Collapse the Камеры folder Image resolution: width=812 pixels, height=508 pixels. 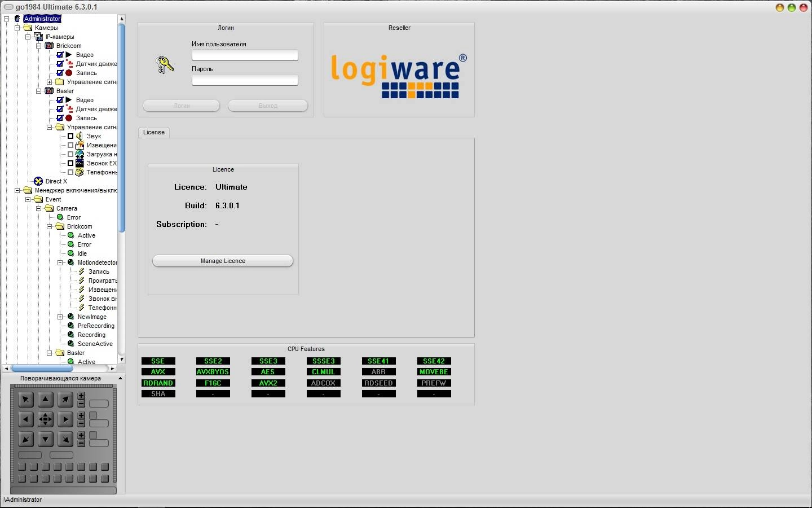(17, 28)
